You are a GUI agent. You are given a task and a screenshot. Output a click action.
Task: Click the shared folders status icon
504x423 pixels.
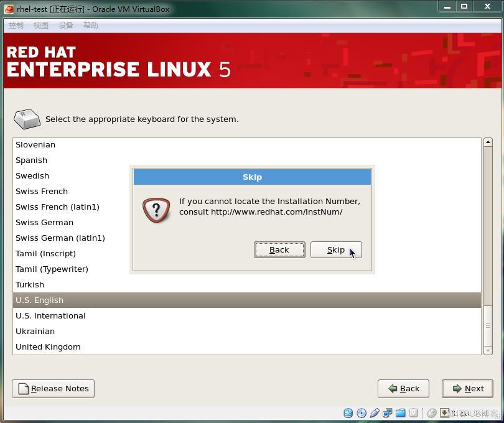tap(400, 413)
